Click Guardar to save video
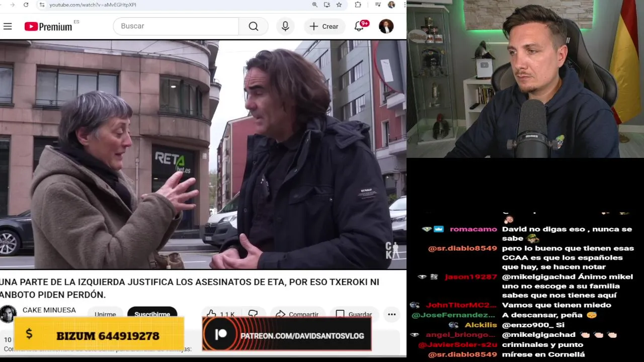This screenshot has width=644, height=362. [354, 314]
